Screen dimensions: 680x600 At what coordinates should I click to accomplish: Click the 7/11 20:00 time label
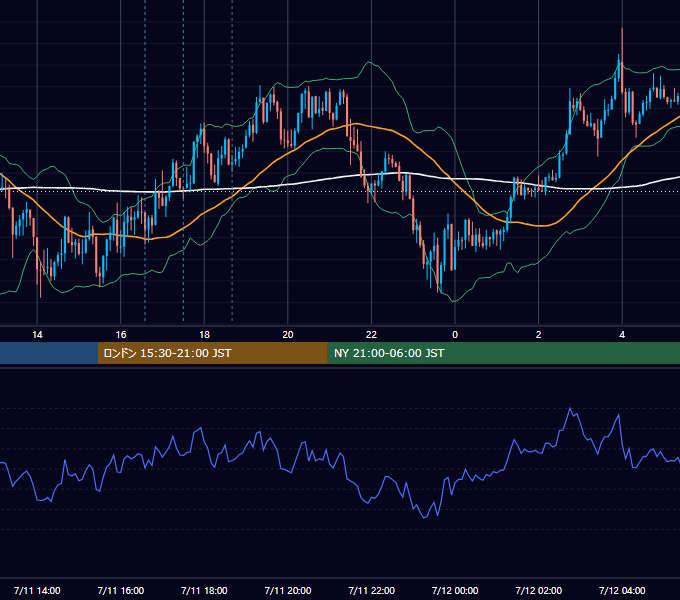pos(288,590)
